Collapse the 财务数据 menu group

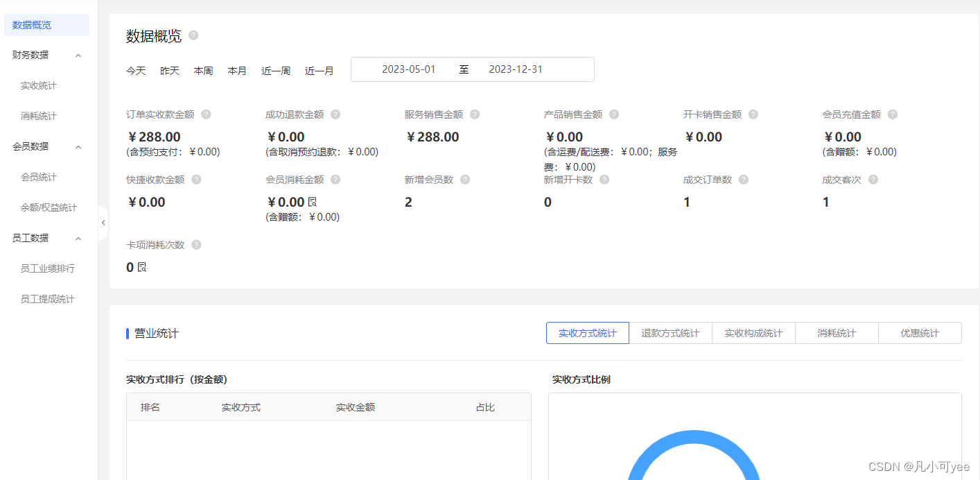click(x=78, y=55)
